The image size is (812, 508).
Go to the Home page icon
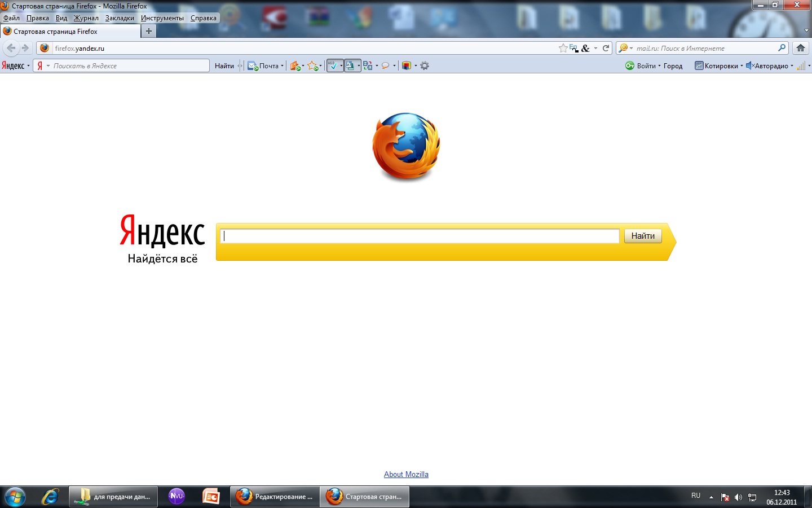tap(800, 48)
